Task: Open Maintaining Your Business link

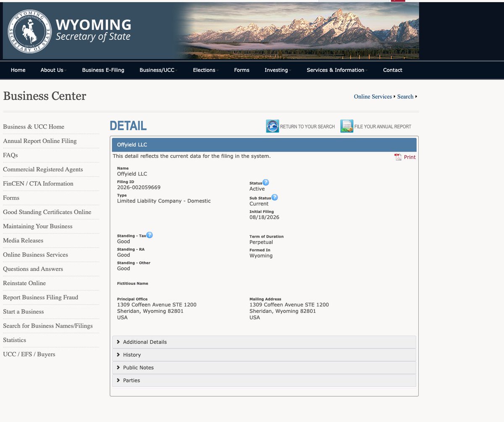Action: [38, 226]
